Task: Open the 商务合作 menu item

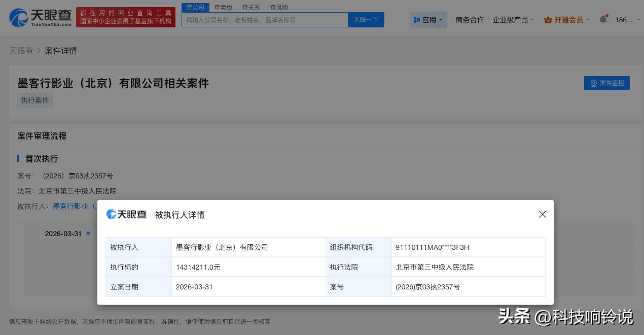Action: 470,19
